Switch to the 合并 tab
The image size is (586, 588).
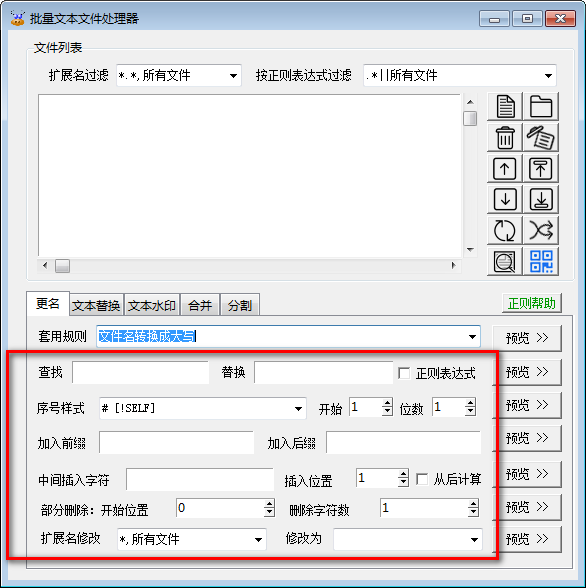tap(200, 305)
